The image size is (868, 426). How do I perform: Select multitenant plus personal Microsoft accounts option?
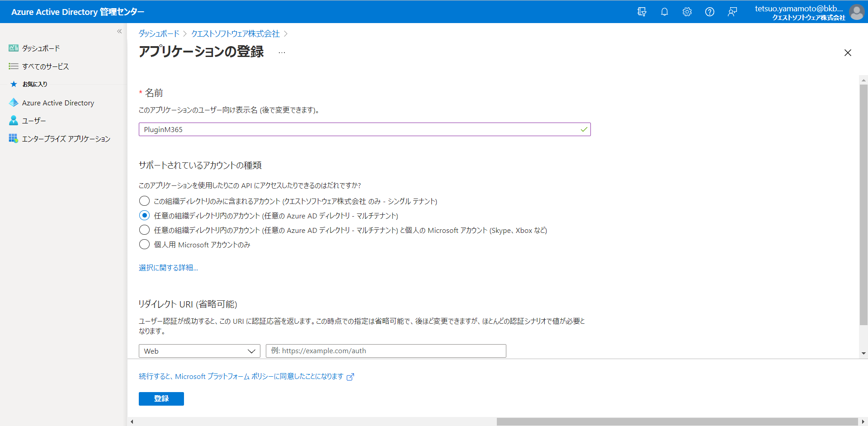pos(144,230)
